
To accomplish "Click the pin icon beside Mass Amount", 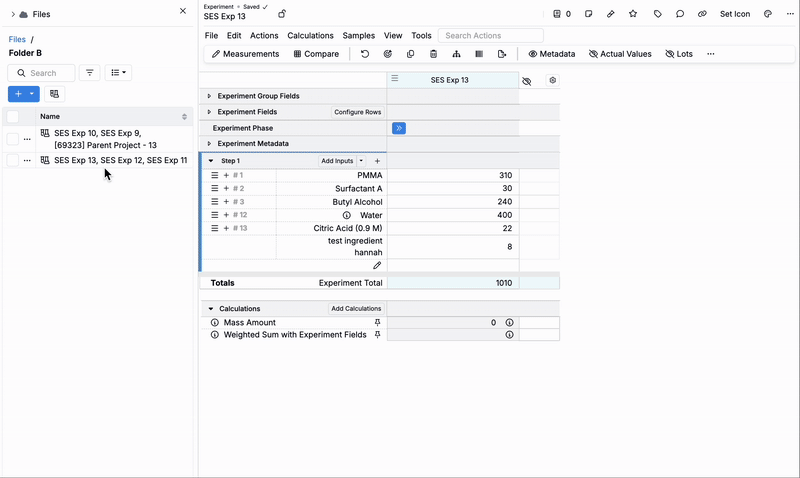I will pyautogui.click(x=377, y=323).
